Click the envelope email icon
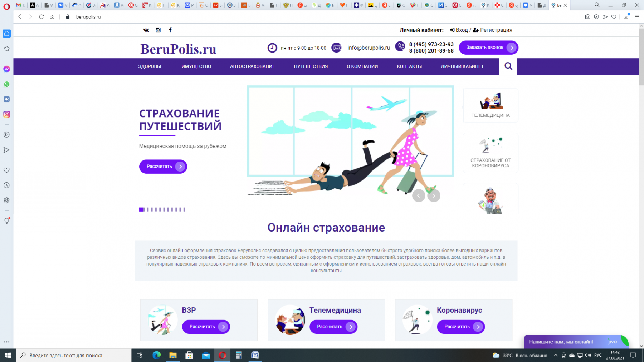This screenshot has height=362, width=644. [x=337, y=48]
